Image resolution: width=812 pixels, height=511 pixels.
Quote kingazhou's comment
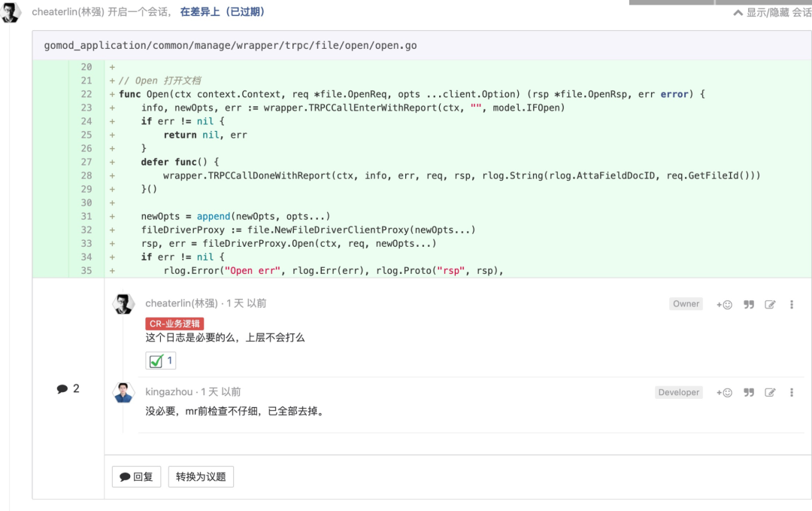click(749, 392)
